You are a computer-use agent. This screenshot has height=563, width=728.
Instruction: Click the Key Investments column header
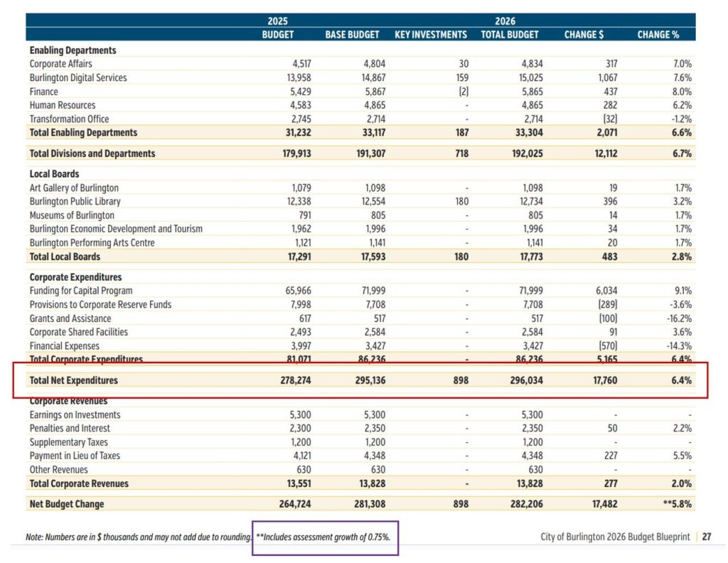click(431, 34)
